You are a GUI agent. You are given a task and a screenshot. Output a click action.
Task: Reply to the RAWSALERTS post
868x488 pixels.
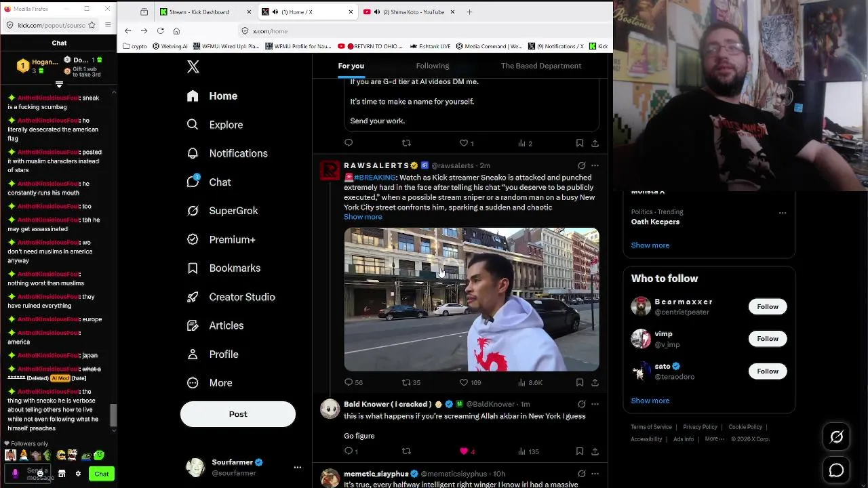[x=349, y=382]
